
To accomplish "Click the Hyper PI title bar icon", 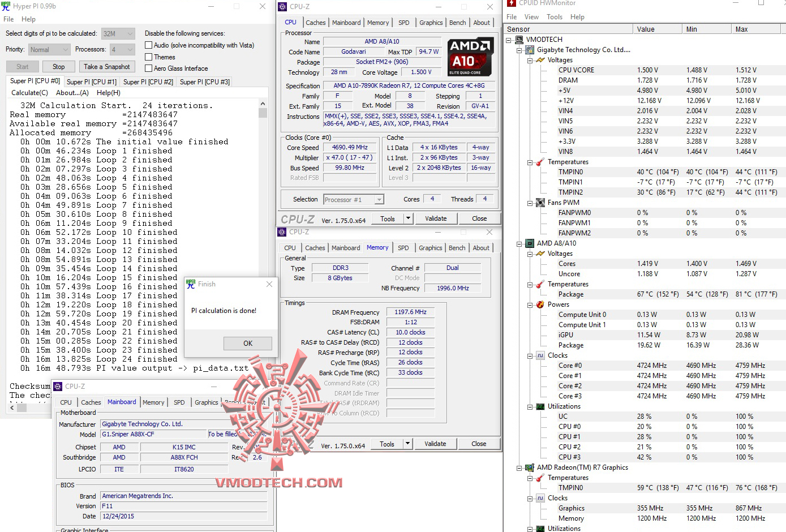I will 6,6.
